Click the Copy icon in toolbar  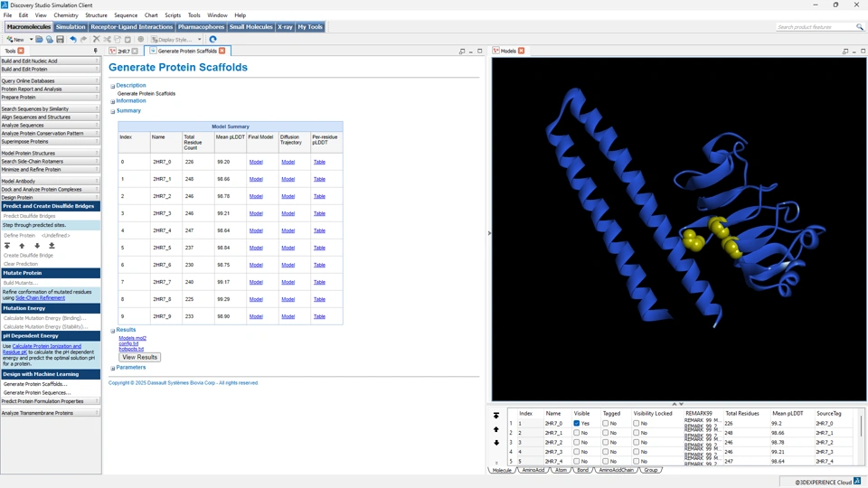(118, 39)
